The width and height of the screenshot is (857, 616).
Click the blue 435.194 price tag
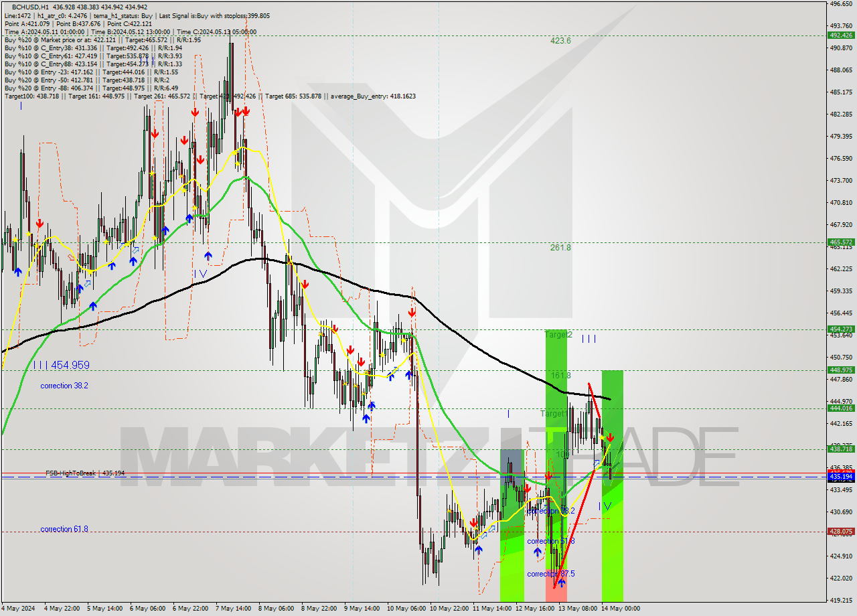841,476
